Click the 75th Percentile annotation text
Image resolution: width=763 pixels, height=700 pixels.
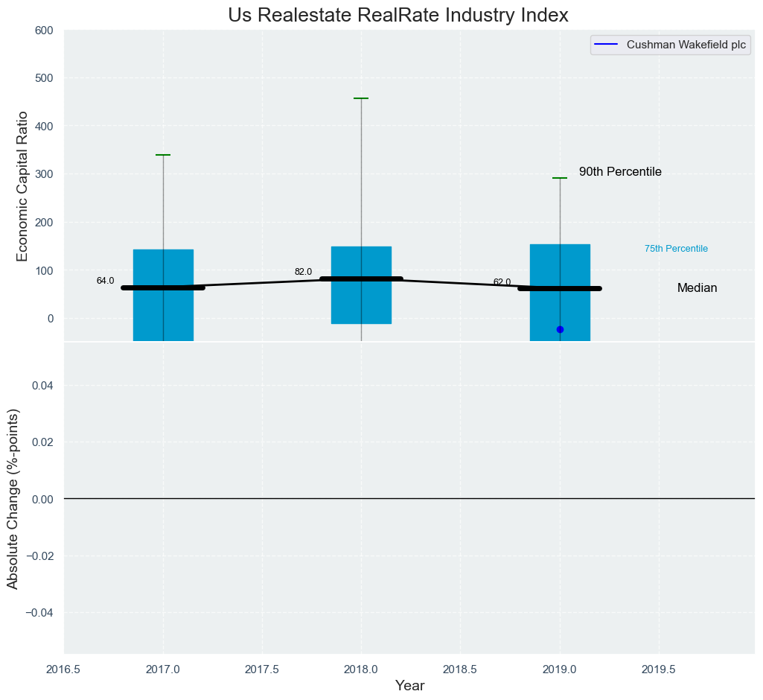[676, 249]
